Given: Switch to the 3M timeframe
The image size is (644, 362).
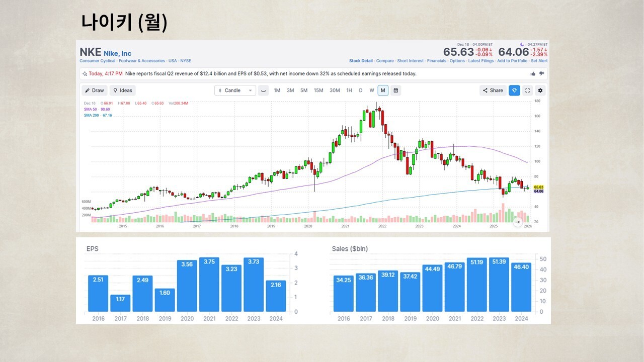Looking at the screenshot, I should [290, 90].
